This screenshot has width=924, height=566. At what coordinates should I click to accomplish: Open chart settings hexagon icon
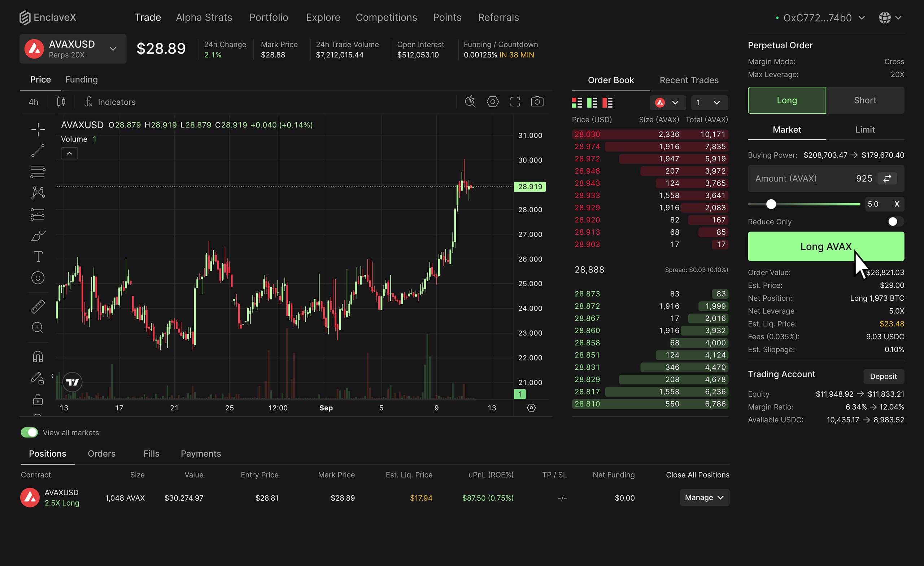(x=493, y=102)
